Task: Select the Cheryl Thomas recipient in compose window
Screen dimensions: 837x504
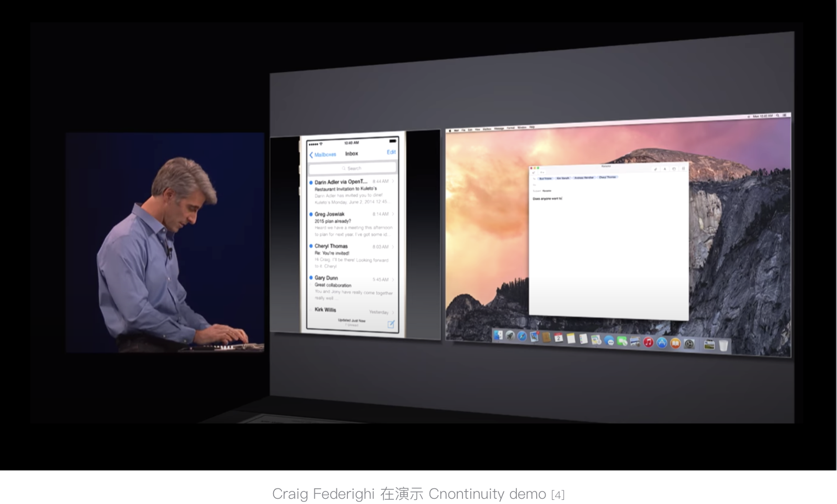Action: 607,178
